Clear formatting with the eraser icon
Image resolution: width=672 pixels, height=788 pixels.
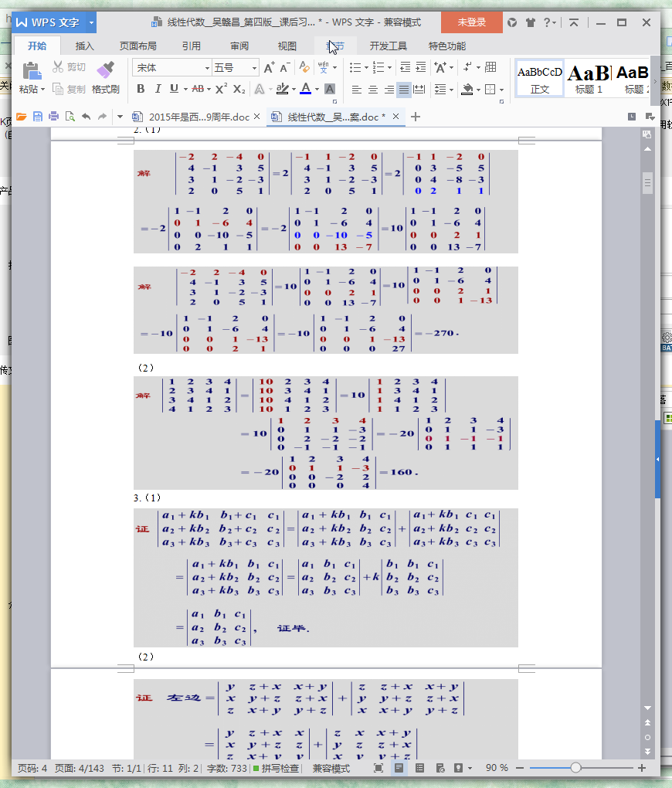[x=304, y=67]
